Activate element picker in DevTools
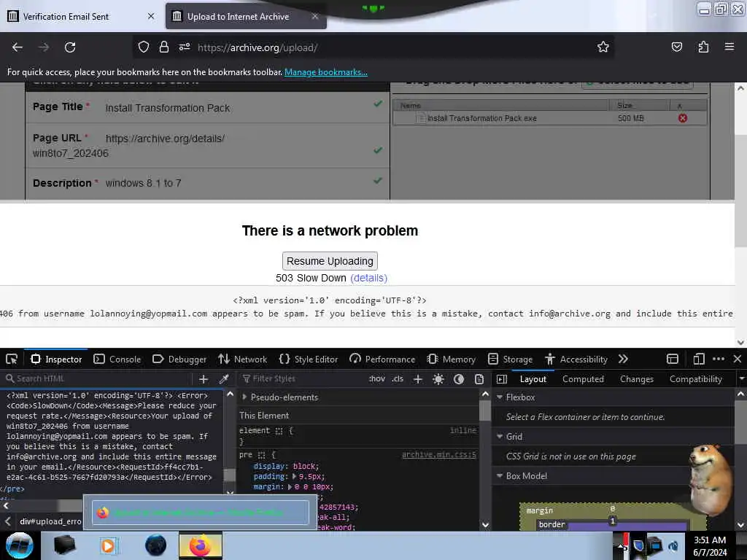747x560 pixels. [12, 359]
